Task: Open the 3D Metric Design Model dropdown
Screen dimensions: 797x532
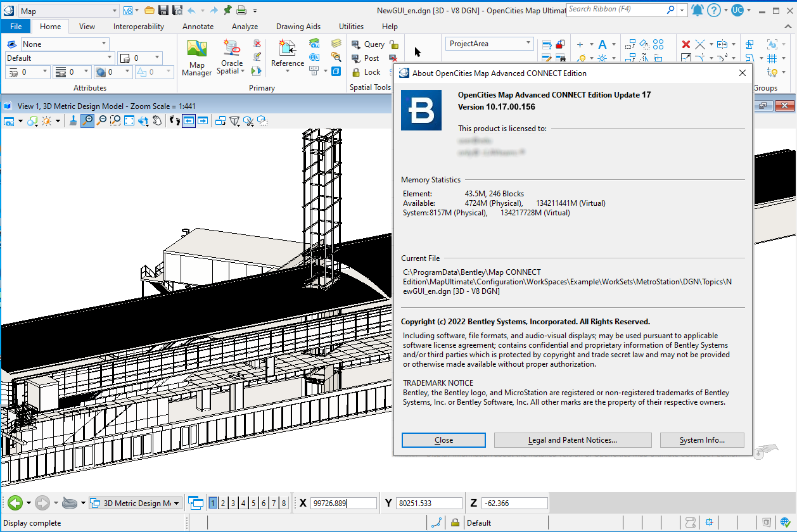Action: tap(136, 503)
